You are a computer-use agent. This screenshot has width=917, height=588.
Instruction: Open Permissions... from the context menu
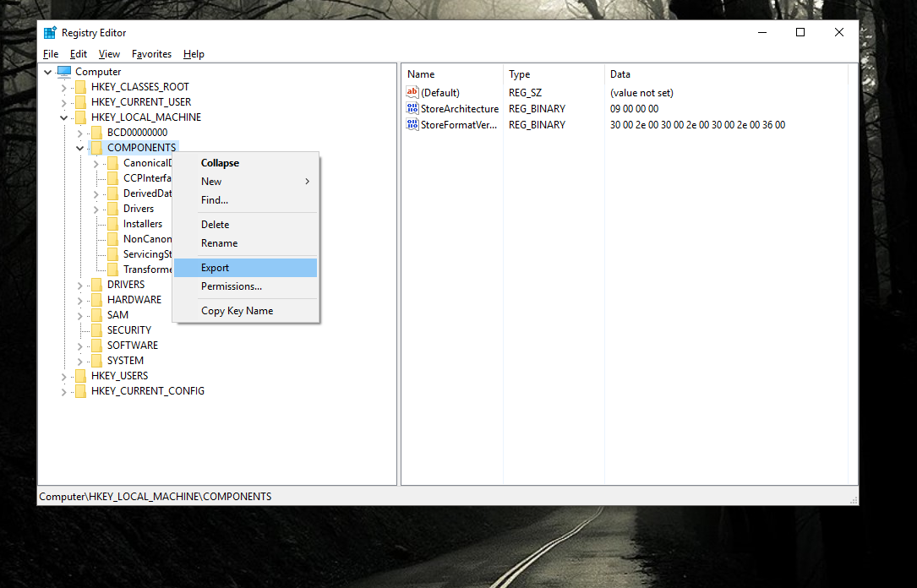click(x=246, y=286)
